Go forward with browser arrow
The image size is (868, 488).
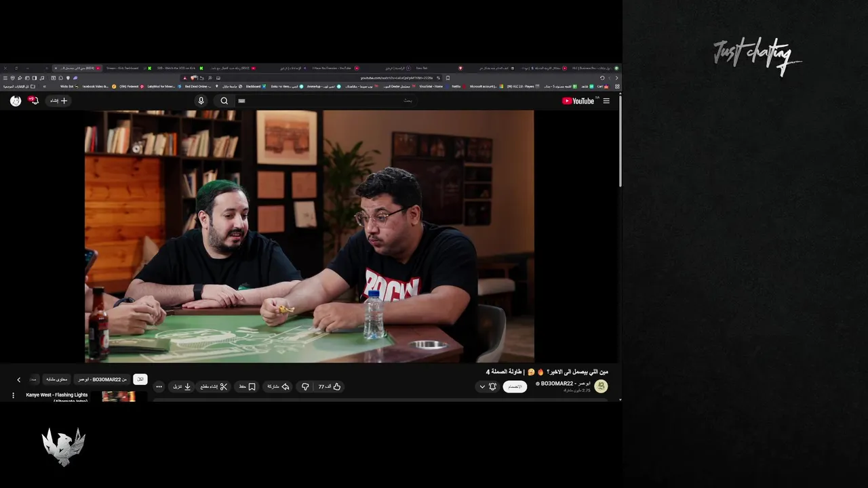coord(609,78)
